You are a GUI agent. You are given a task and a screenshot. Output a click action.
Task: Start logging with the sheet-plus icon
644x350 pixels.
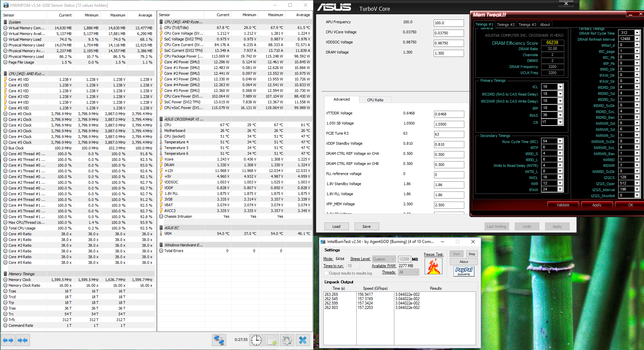tap(272, 340)
